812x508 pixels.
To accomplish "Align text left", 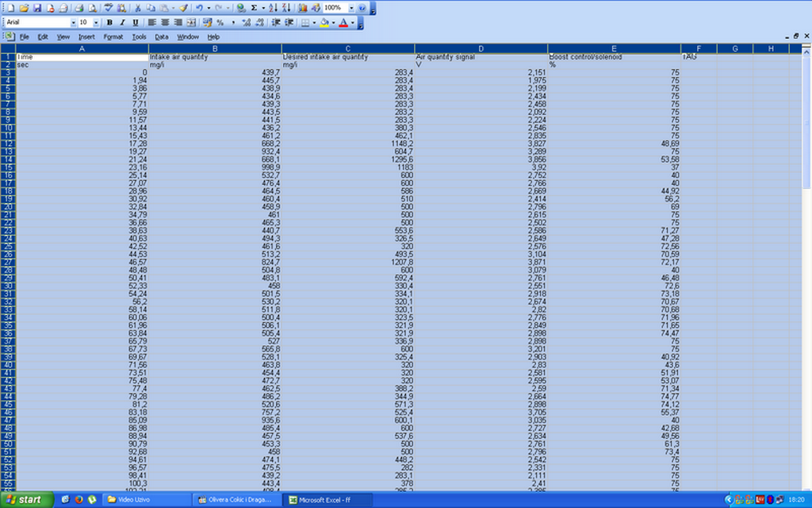I will click(151, 22).
